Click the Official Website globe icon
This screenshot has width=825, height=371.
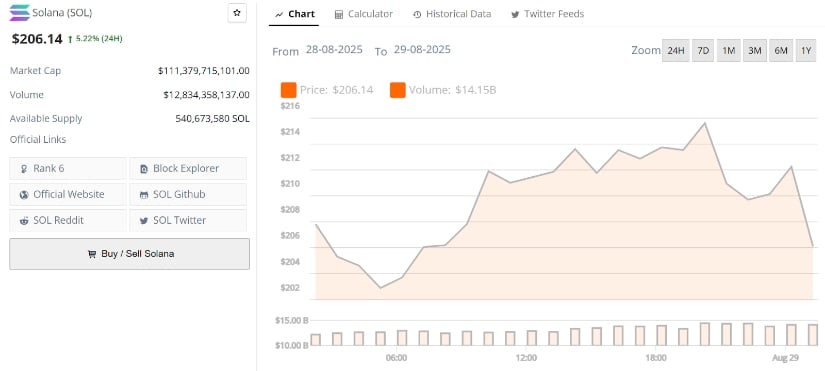click(x=24, y=195)
